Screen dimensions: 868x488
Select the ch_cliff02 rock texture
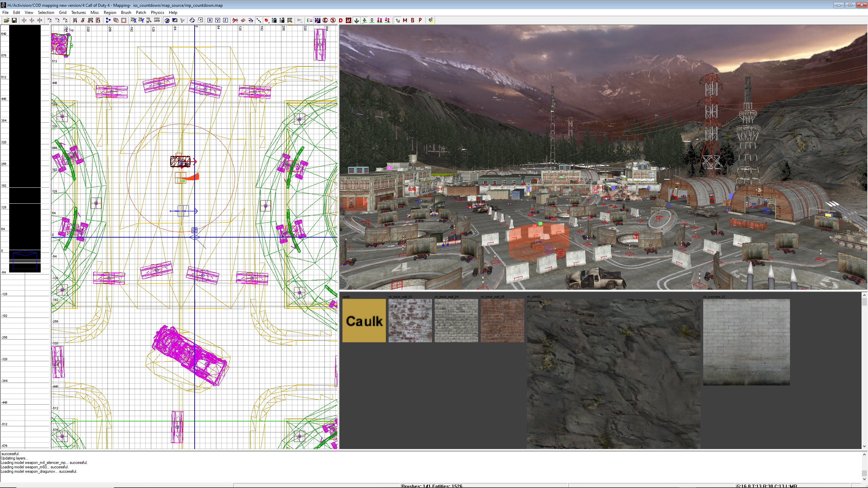click(613, 374)
